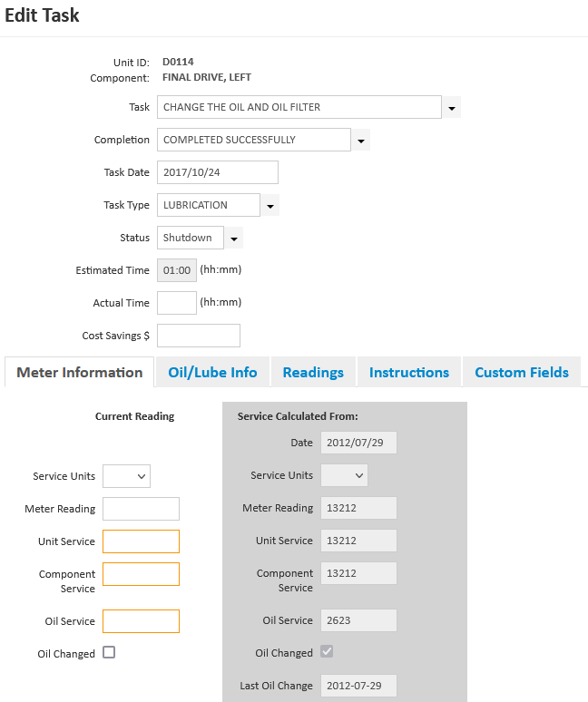This screenshot has width=588, height=702.
Task: Expand the Status dropdown arrow
Action: [x=233, y=239]
